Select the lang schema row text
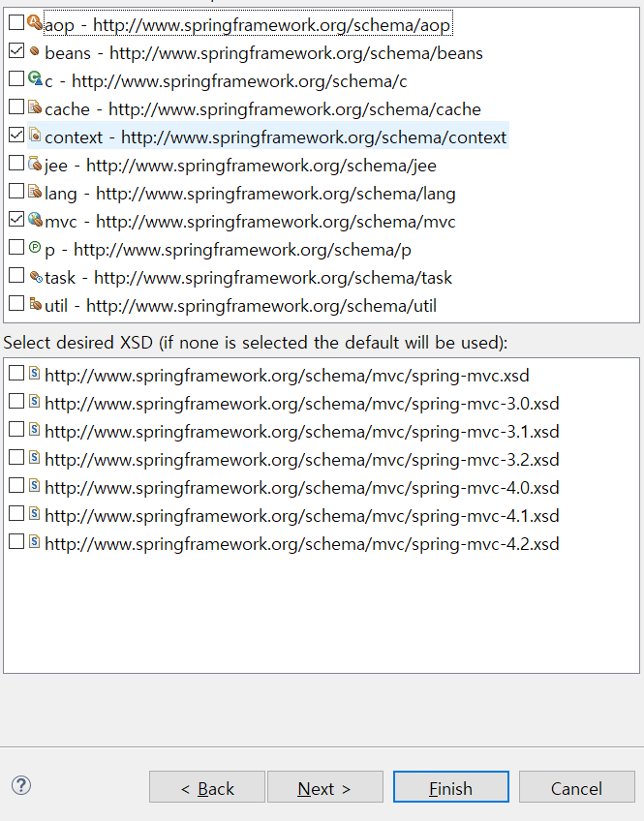The width and height of the screenshot is (644, 821). (250, 194)
